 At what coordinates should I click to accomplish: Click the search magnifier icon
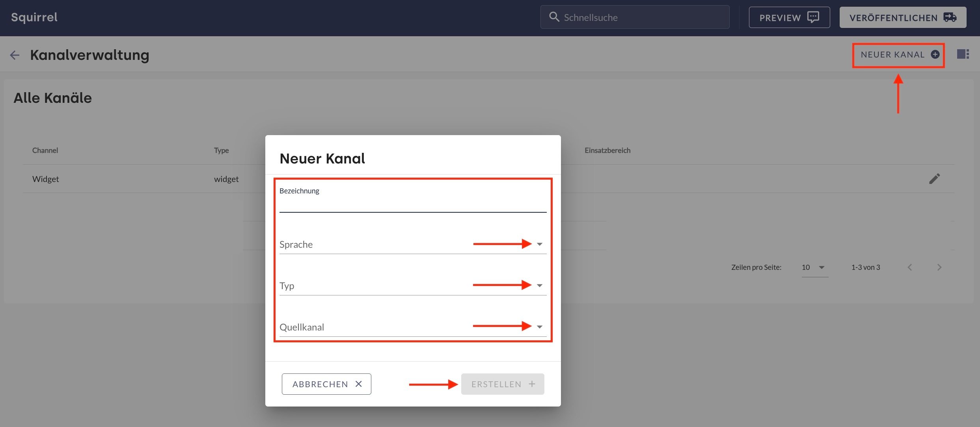(554, 17)
